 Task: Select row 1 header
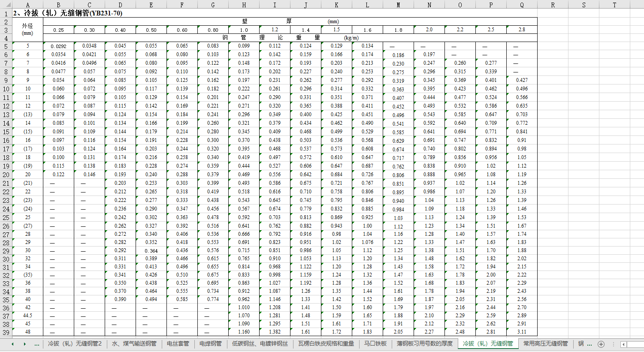6,13
